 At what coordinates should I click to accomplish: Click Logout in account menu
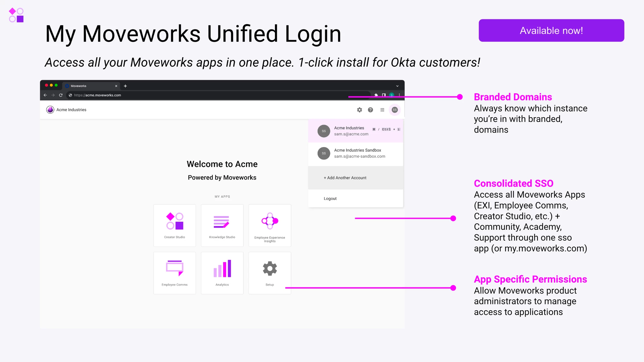tap(330, 199)
